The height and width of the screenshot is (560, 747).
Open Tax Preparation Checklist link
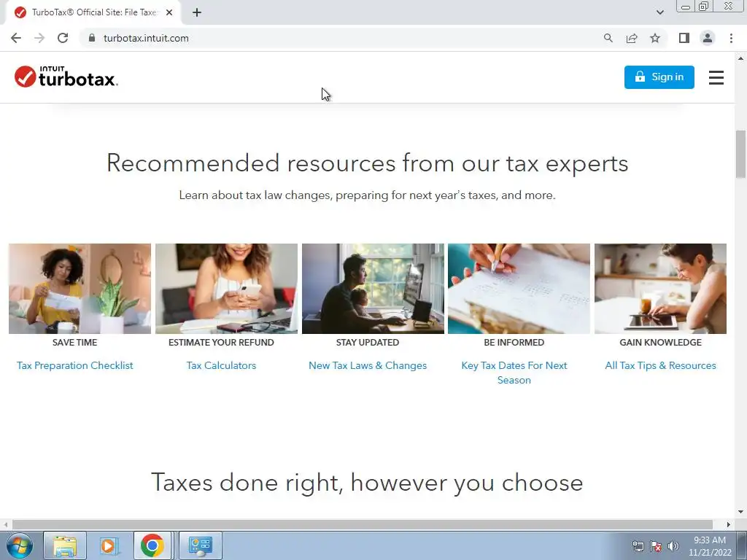click(x=75, y=365)
